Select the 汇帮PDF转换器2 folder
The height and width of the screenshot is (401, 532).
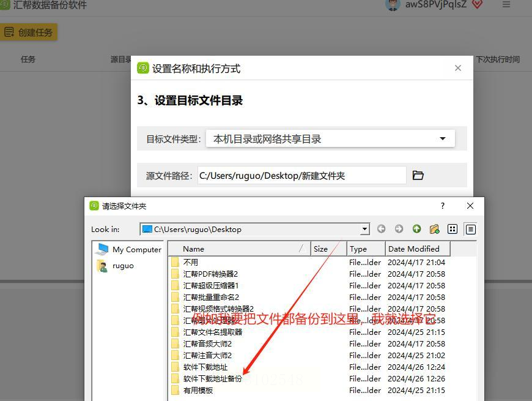pos(210,274)
